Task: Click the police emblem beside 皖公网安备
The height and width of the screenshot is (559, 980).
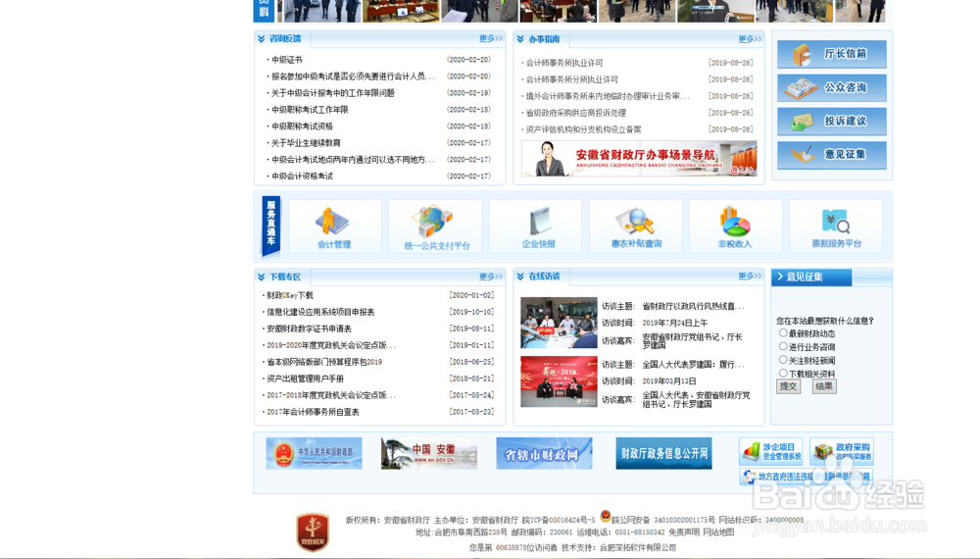Action: pos(605,516)
